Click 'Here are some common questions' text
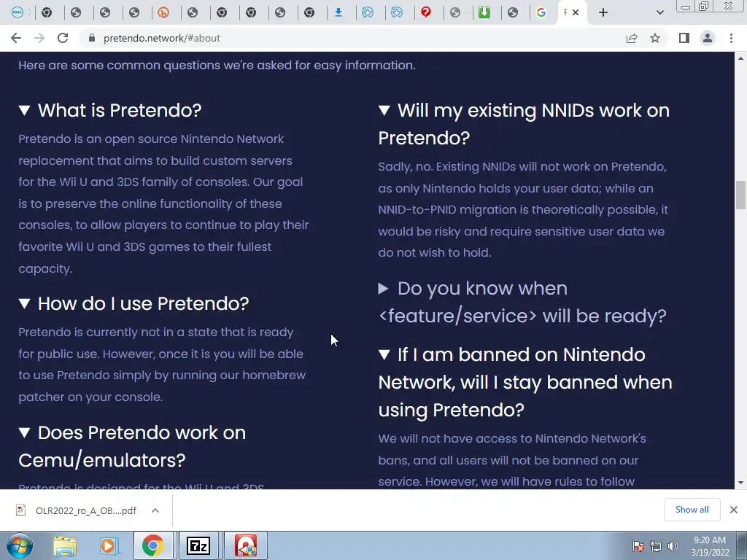This screenshot has width=747, height=560. (217, 65)
